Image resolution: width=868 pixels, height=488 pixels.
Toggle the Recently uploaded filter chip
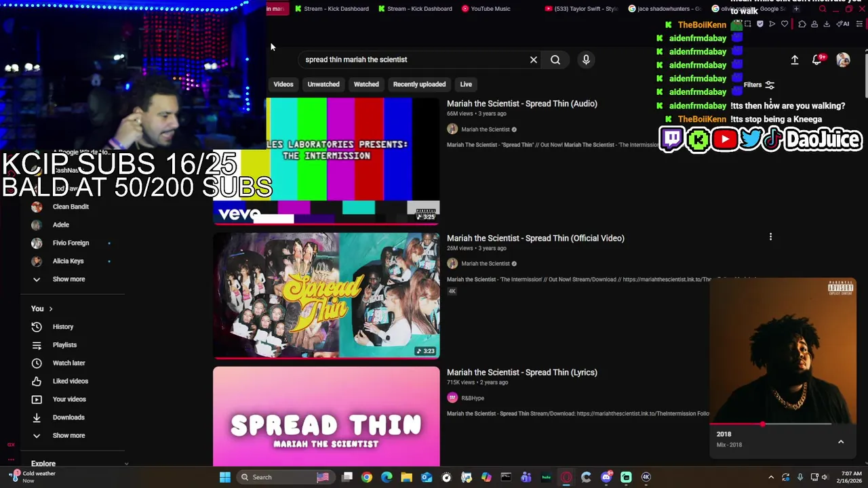coord(419,84)
